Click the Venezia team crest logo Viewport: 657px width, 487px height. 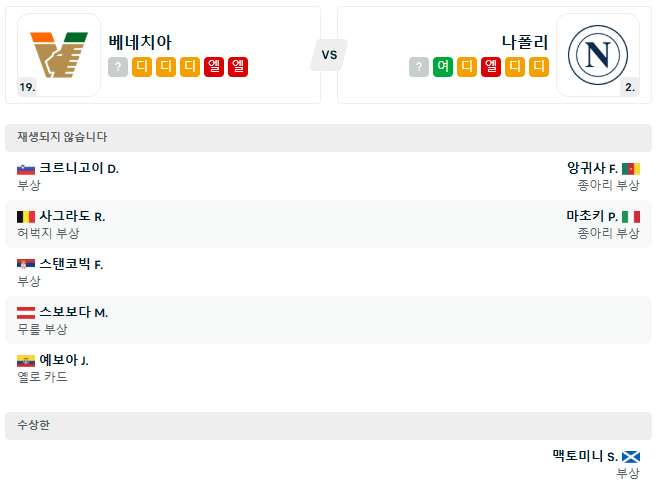point(59,54)
